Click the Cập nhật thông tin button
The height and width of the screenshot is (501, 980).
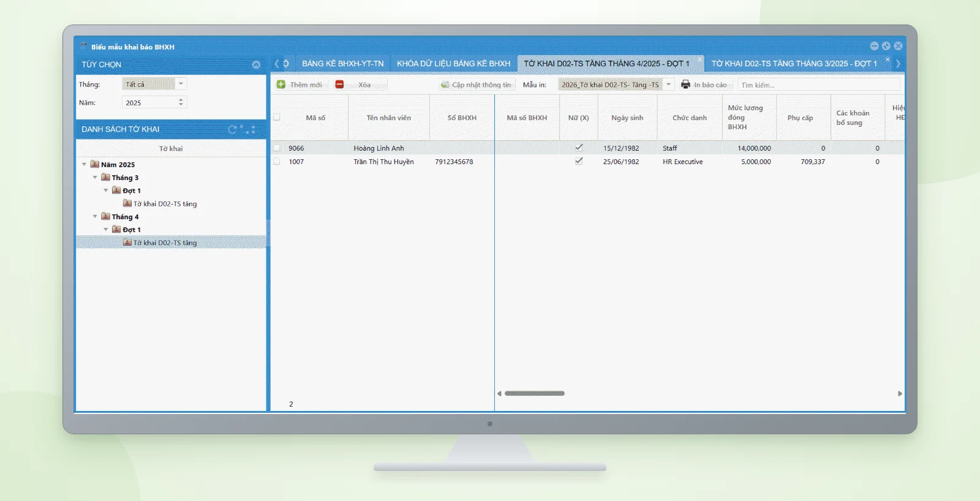(477, 85)
